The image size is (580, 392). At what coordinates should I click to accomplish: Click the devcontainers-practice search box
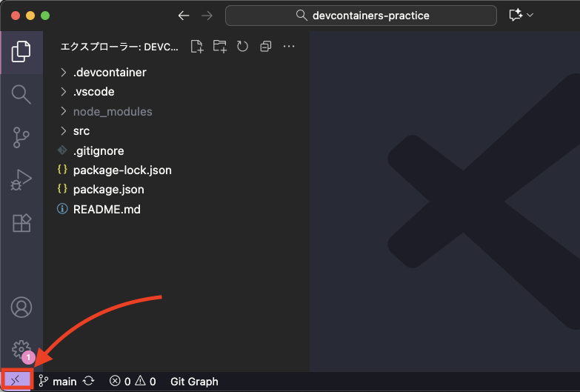click(x=361, y=16)
